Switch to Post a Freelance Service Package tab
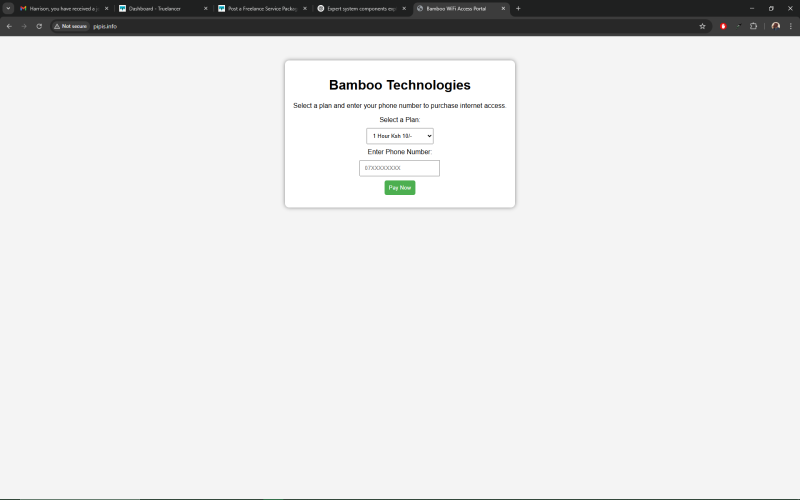800x500 pixels. (261, 9)
